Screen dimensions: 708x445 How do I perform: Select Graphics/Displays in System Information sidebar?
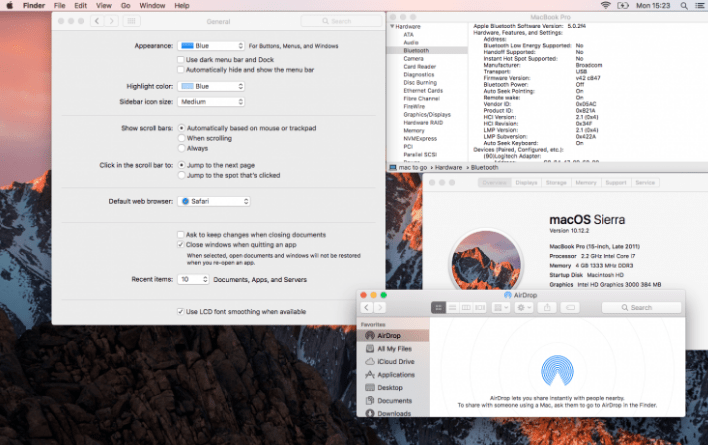tap(427, 115)
